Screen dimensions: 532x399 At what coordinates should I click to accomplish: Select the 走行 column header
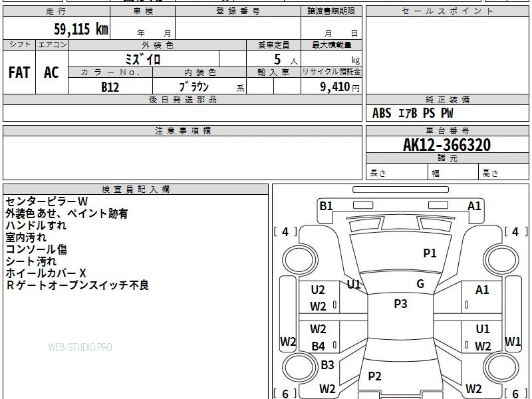(57, 11)
